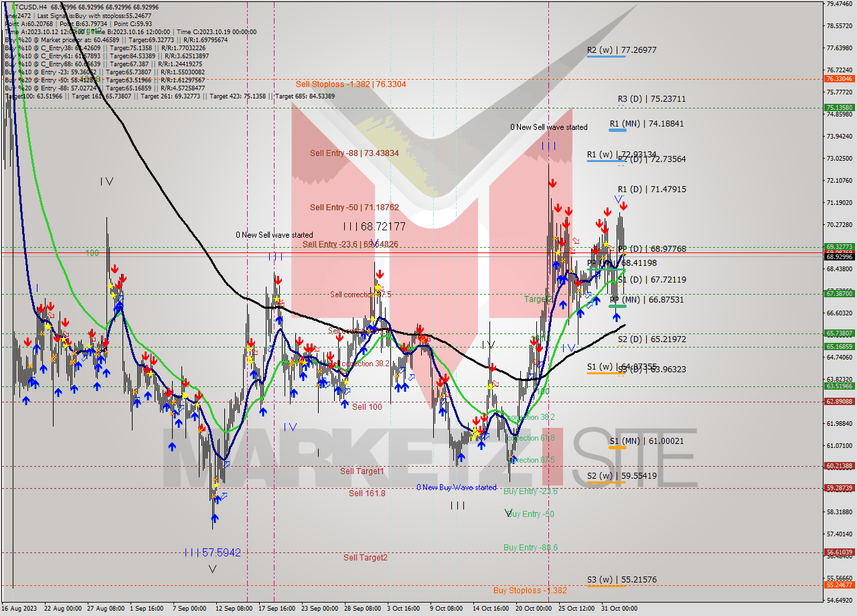Click the 65.16859 green price tag
The image size is (857, 616).
click(840, 346)
